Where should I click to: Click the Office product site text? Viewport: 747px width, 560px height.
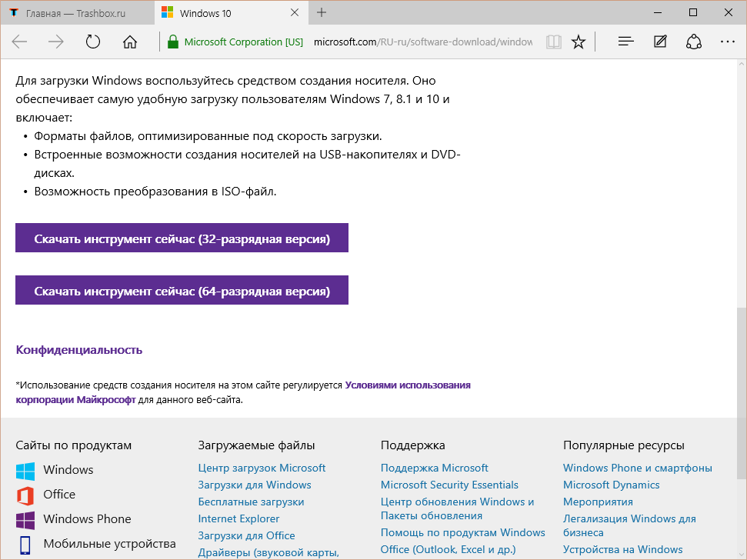click(59, 495)
